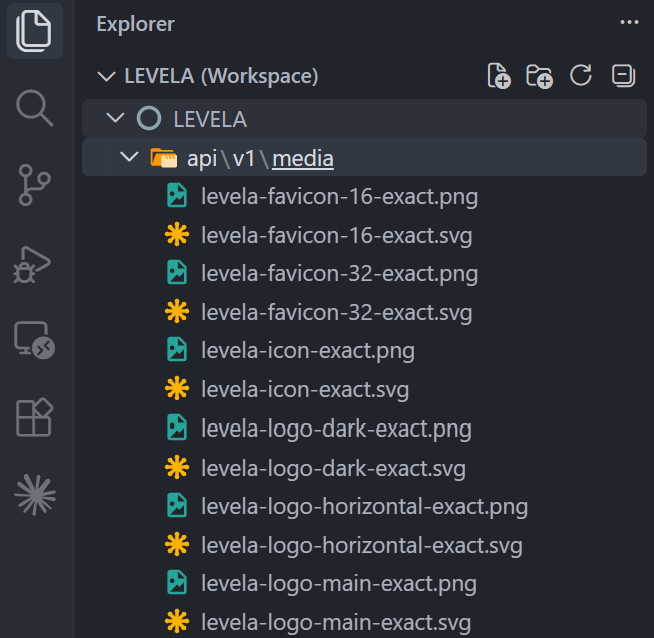Open the Remote Explorer view

coord(35,340)
